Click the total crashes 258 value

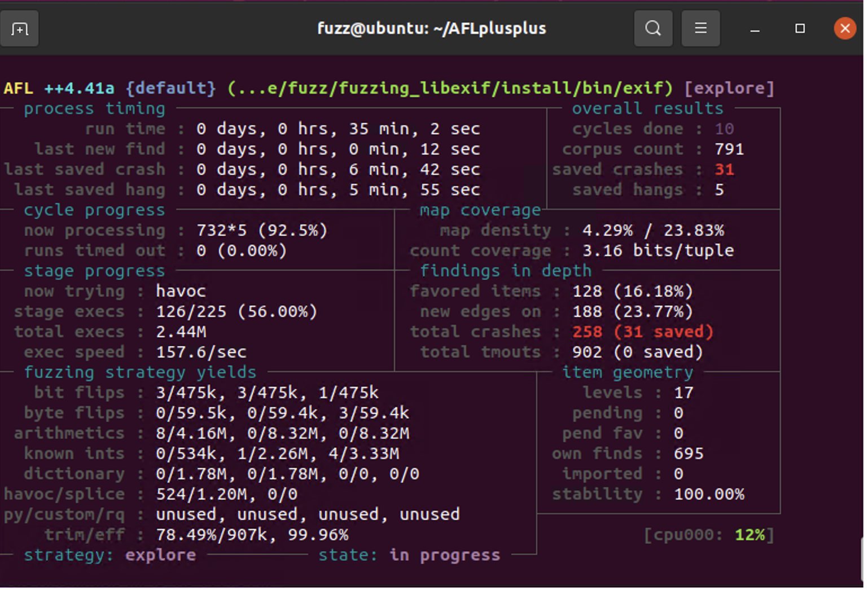pyautogui.click(x=587, y=332)
